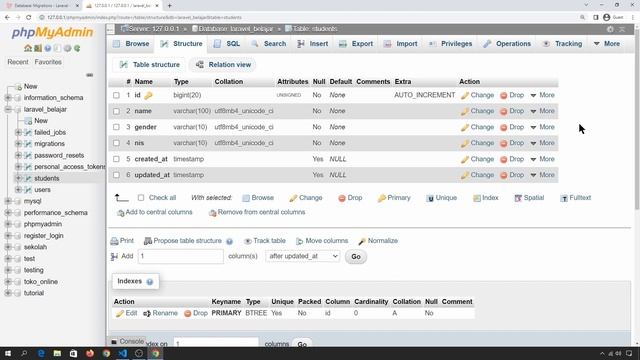
Task: Open the More menu in top tabs
Action: (x=607, y=44)
